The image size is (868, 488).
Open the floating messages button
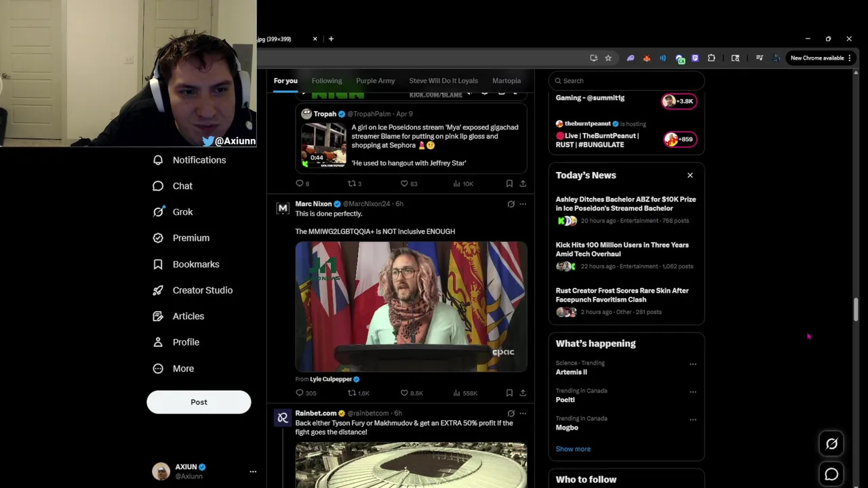[x=831, y=474]
